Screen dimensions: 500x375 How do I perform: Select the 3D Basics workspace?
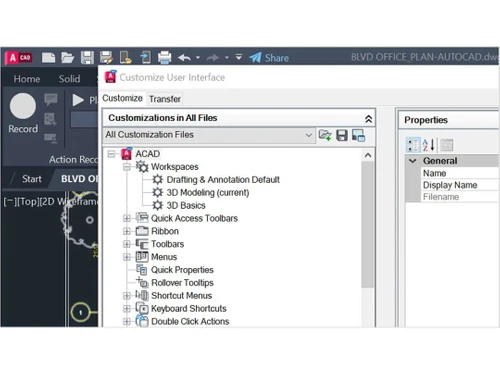pos(186,206)
